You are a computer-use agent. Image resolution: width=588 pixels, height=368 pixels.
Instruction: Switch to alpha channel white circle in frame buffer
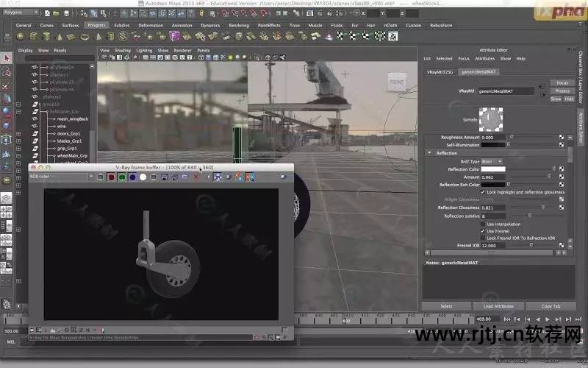(x=143, y=177)
